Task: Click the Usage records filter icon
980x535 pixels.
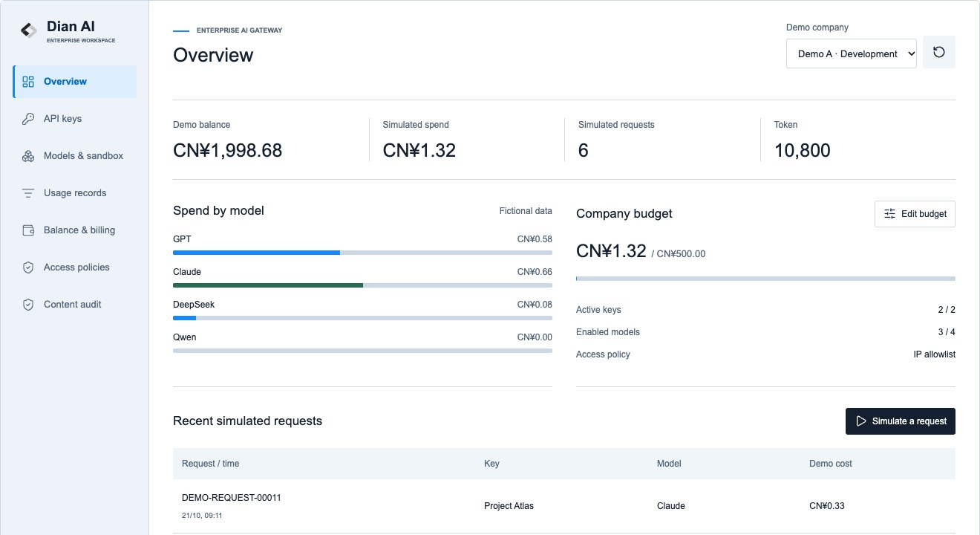Action: (x=28, y=193)
